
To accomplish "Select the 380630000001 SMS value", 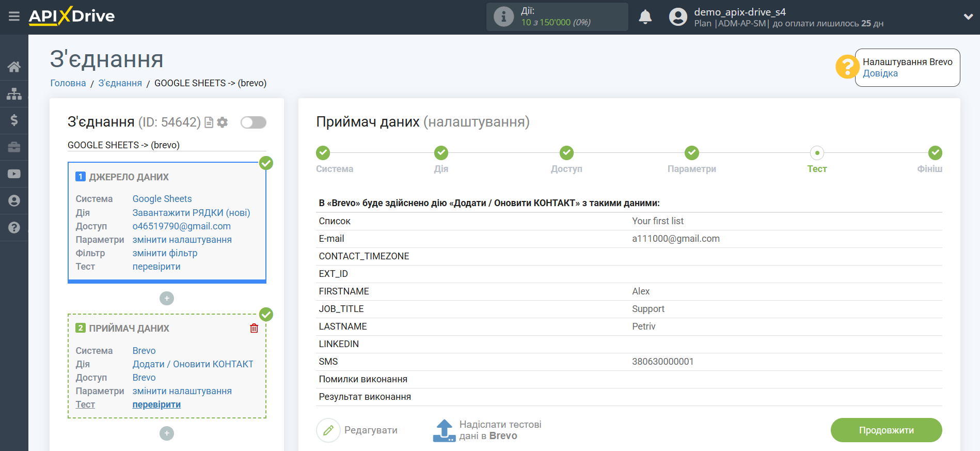I will click(x=662, y=362).
